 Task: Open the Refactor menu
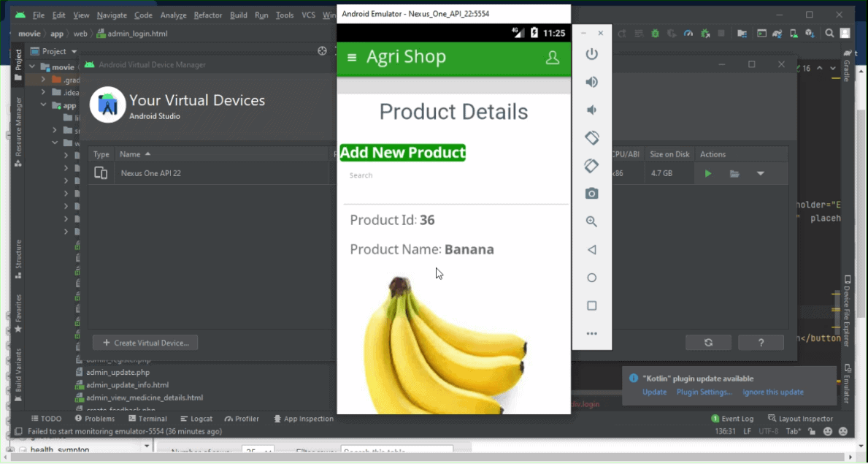207,15
